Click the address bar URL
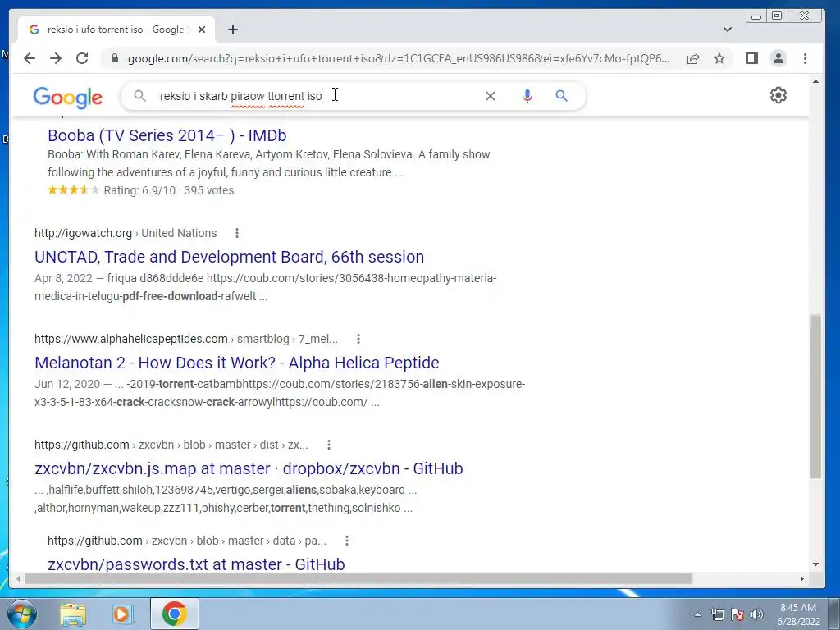 point(399,58)
